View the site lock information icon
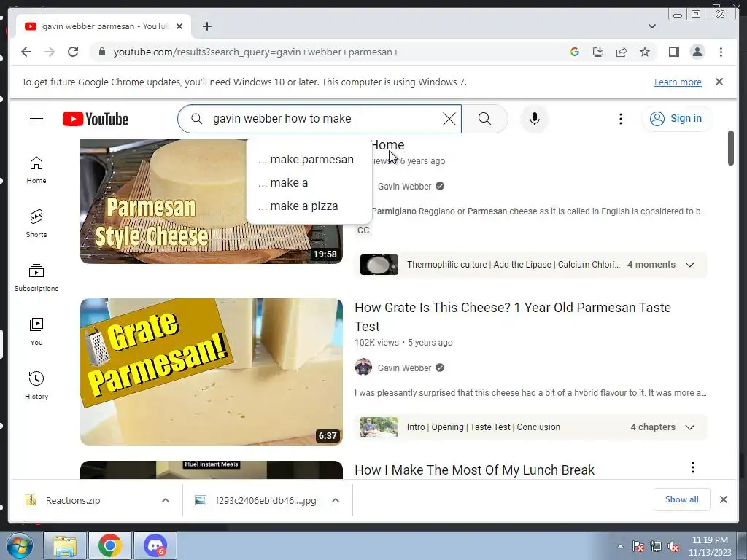This screenshot has width=747, height=560. [101, 52]
